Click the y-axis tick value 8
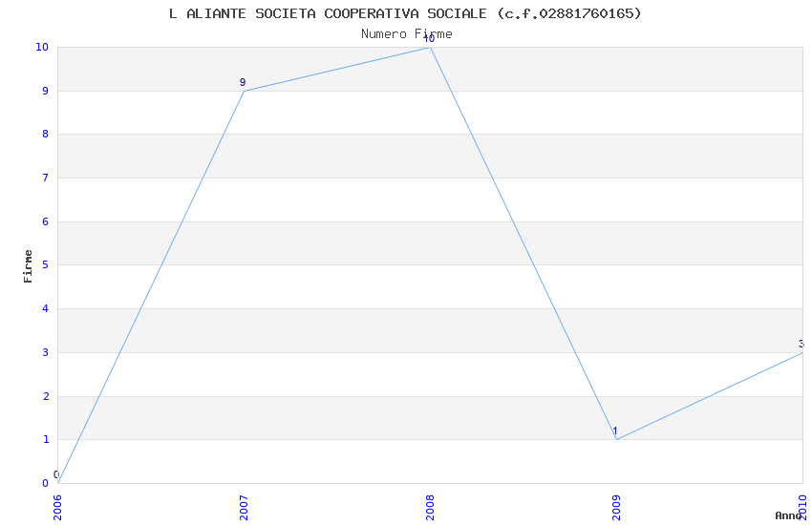 tap(46, 134)
